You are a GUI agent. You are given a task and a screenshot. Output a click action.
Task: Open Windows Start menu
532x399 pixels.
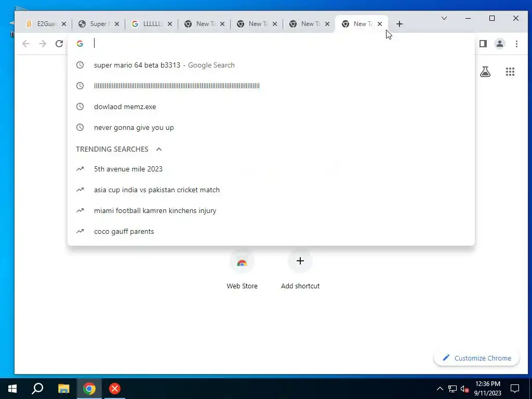12,389
